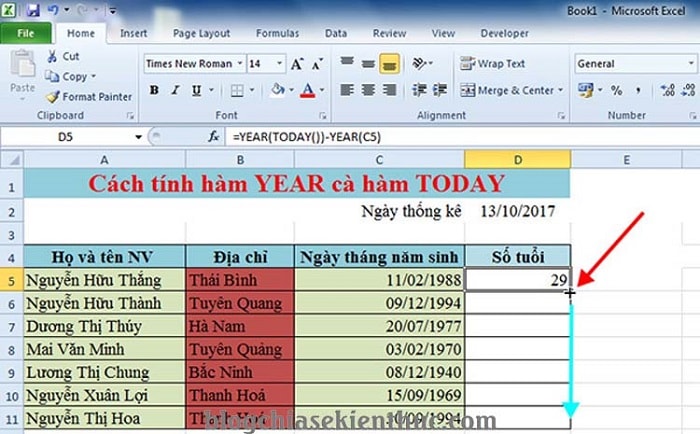Open General number format dropdown
This screenshot has width=700, height=434.
click(691, 64)
